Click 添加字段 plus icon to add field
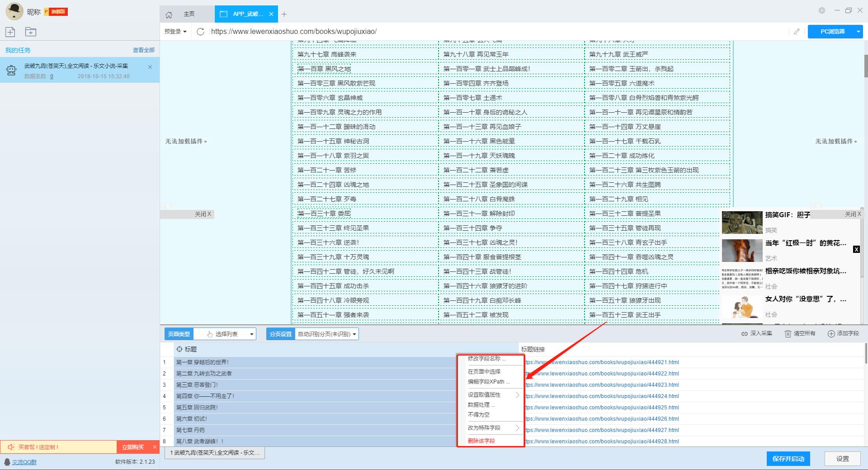 click(x=831, y=334)
